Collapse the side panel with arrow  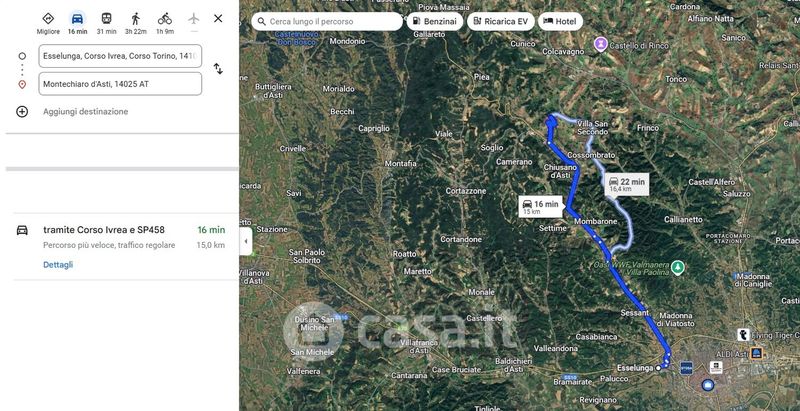[x=246, y=241]
